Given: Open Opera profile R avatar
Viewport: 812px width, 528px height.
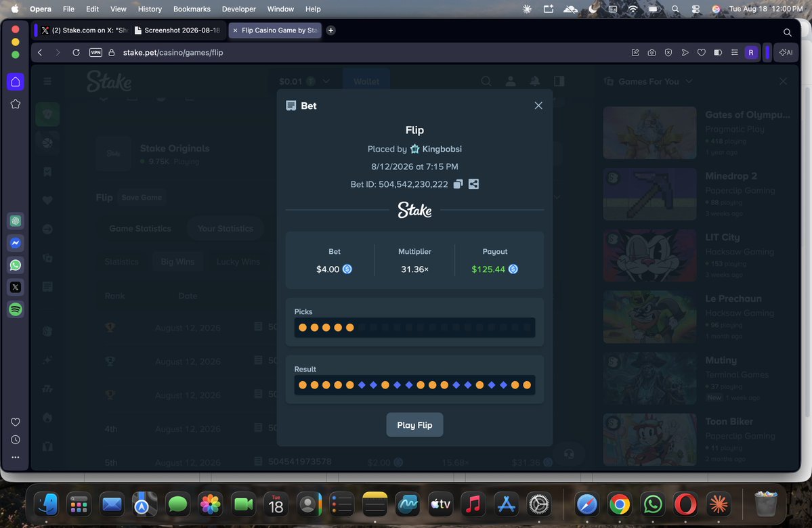Looking at the screenshot, I should [751, 52].
